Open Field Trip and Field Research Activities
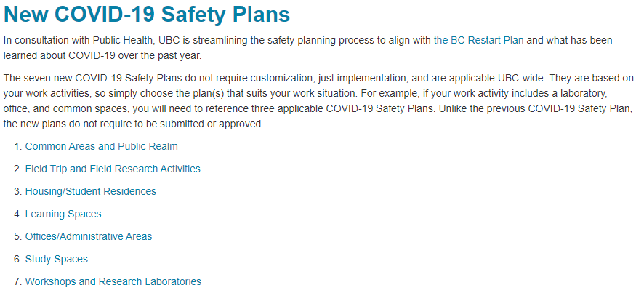Screen dimensions: 644x293 click(x=113, y=169)
